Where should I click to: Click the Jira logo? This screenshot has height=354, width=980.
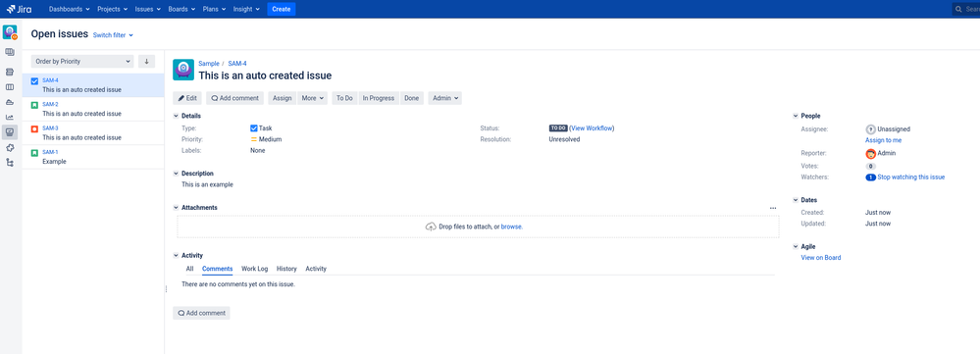click(x=19, y=9)
